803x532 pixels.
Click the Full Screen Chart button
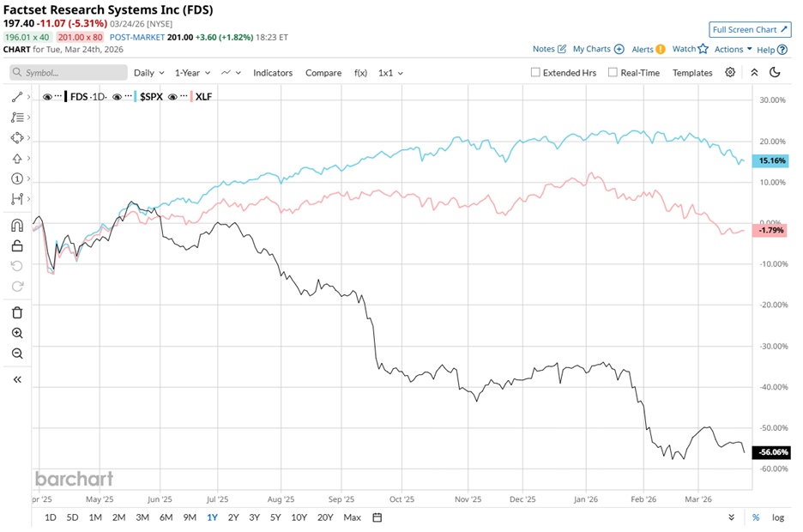tap(750, 30)
